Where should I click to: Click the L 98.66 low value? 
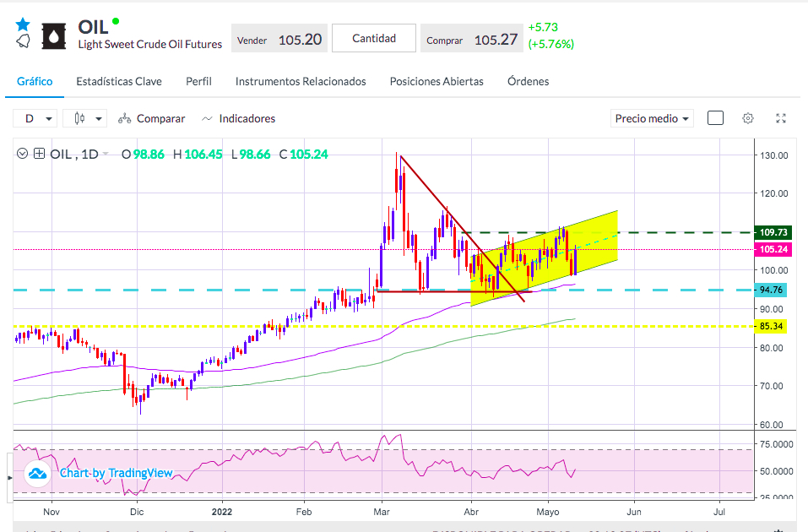click(251, 155)
